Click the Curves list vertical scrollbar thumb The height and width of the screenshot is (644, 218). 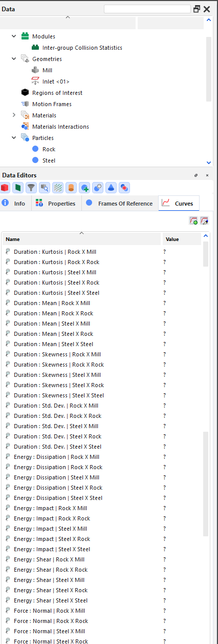tap(206, 254)
